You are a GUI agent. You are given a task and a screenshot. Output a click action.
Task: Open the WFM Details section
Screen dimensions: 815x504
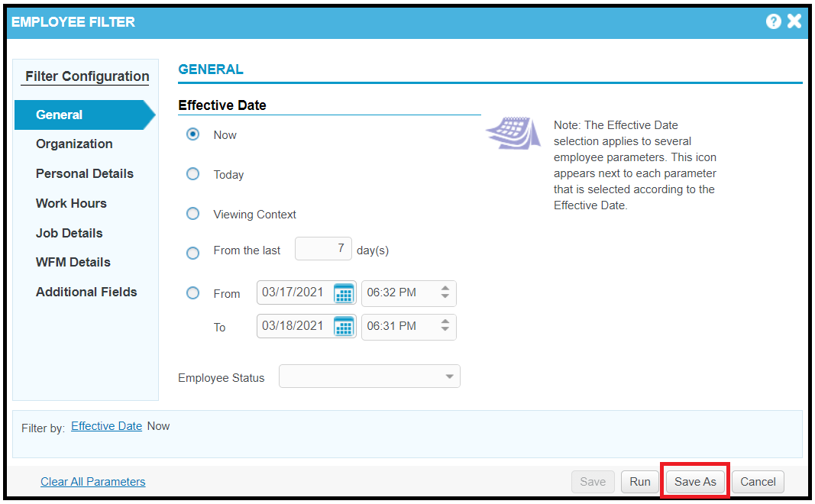(x=73, y=262)
